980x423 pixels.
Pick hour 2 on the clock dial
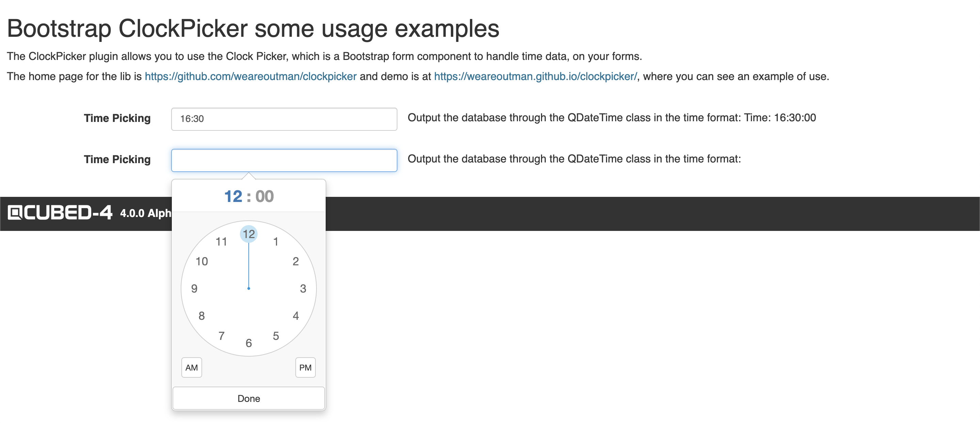pos(296,261)
